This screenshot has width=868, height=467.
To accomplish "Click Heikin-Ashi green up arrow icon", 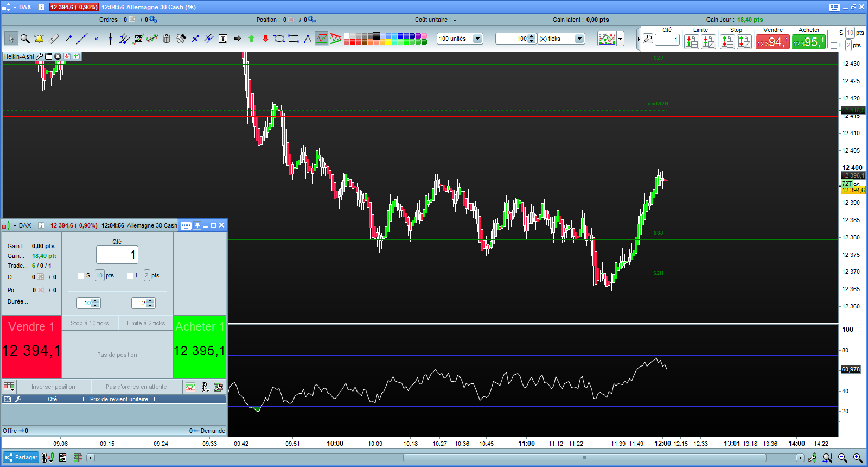I will point(76,56).
